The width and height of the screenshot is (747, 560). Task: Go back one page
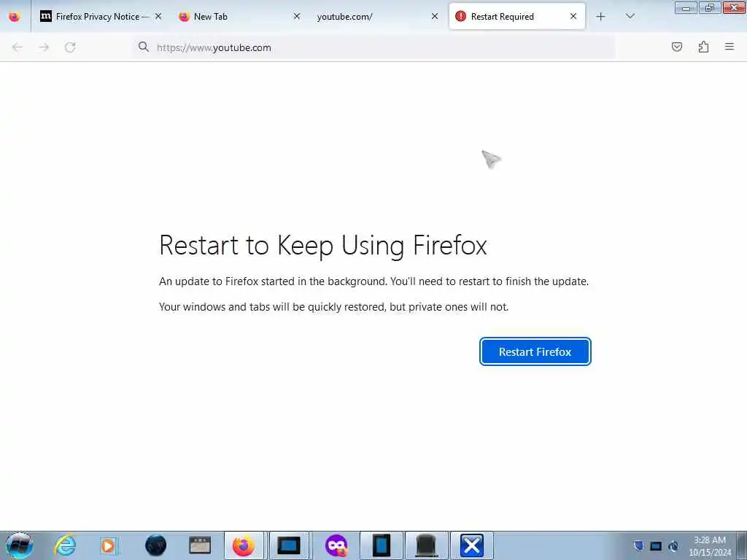[x=18, y=47]
